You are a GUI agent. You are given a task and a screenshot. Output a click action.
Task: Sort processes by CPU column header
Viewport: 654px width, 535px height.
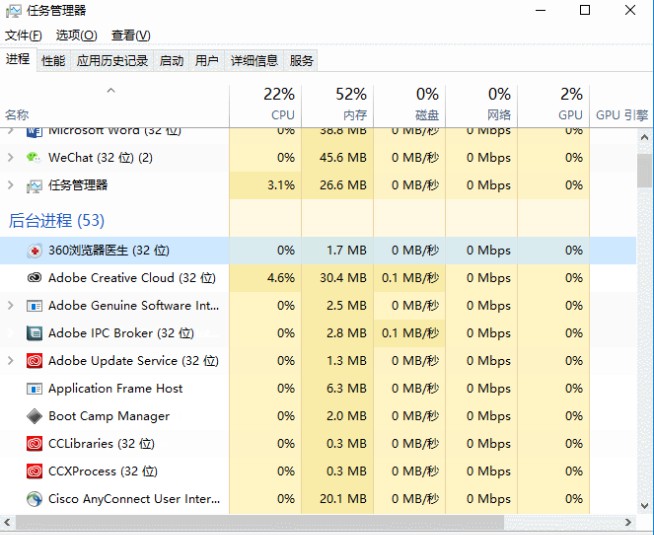pyautogui.click(x=278, y=103)
